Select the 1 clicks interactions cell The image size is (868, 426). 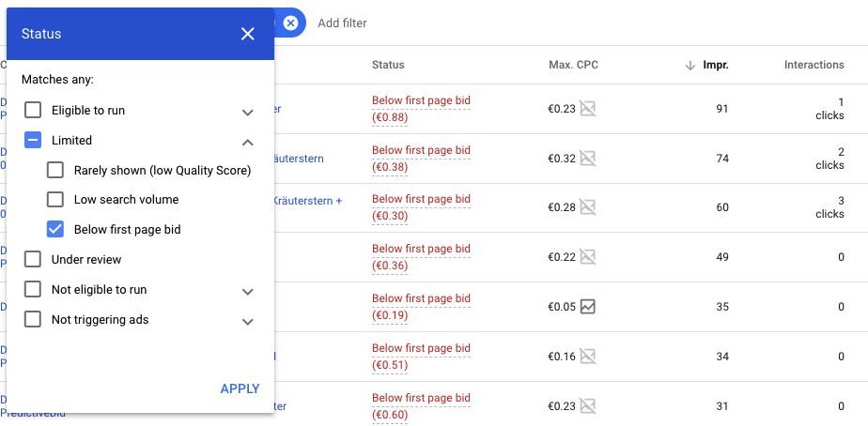[829, 109]
